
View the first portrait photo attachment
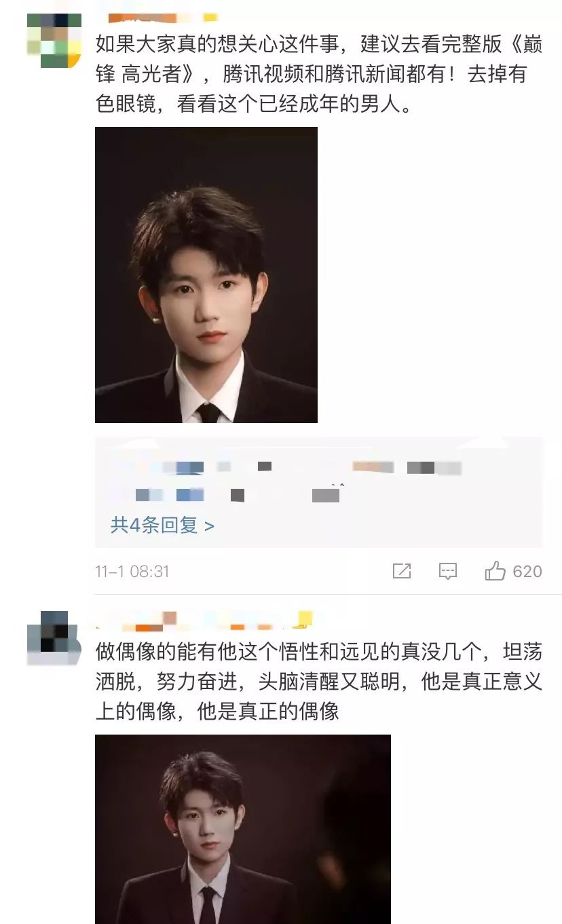[206, 275]
